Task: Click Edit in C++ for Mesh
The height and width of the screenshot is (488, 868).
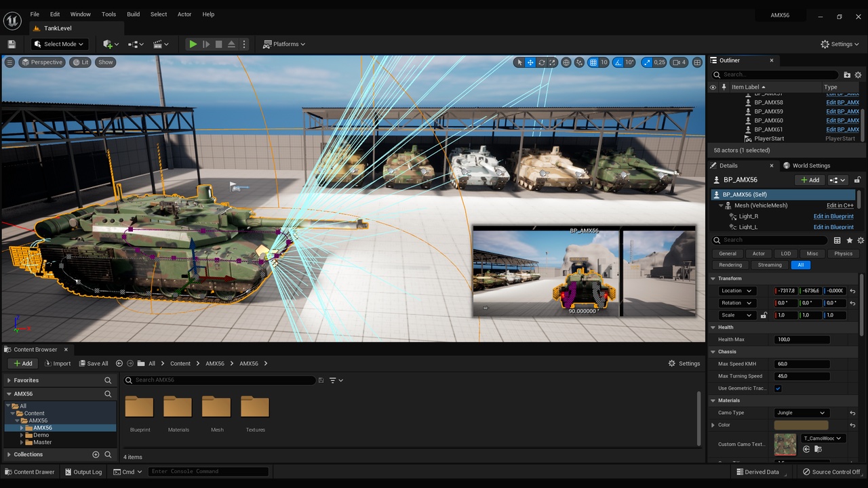Action: (x=840, y=205)
